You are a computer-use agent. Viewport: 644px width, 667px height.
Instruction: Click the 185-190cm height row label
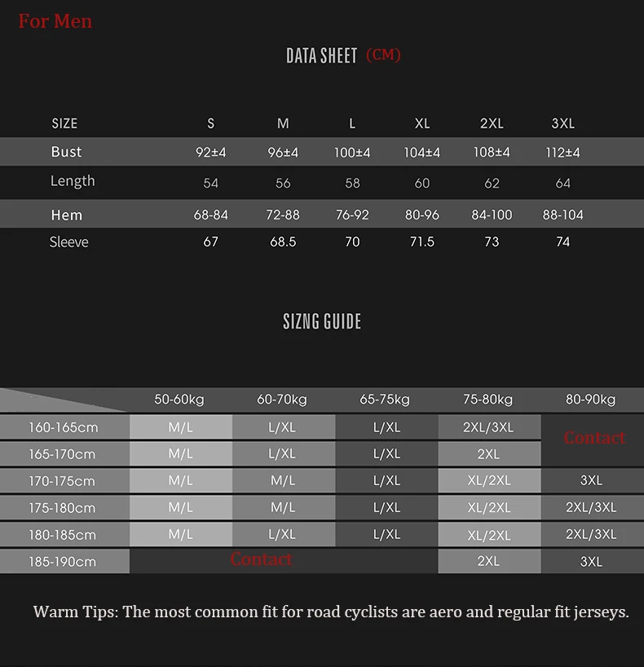coord(63,562)
